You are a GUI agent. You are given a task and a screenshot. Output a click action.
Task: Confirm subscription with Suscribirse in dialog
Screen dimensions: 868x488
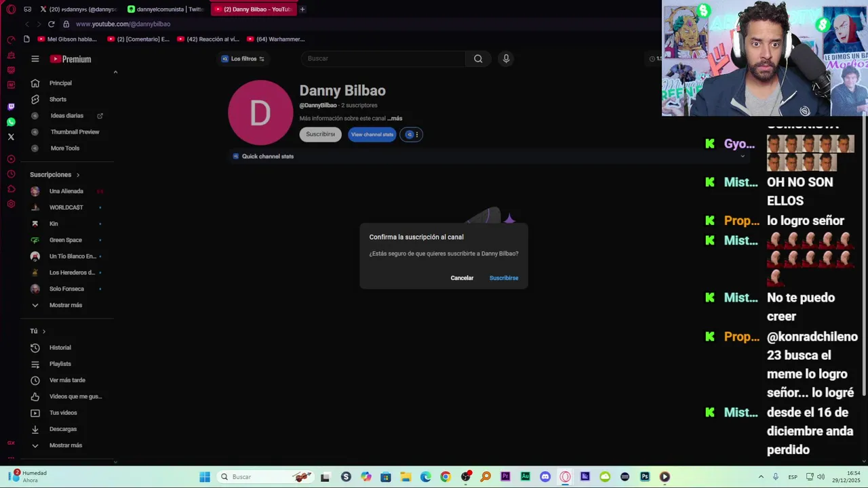(504, 278)
